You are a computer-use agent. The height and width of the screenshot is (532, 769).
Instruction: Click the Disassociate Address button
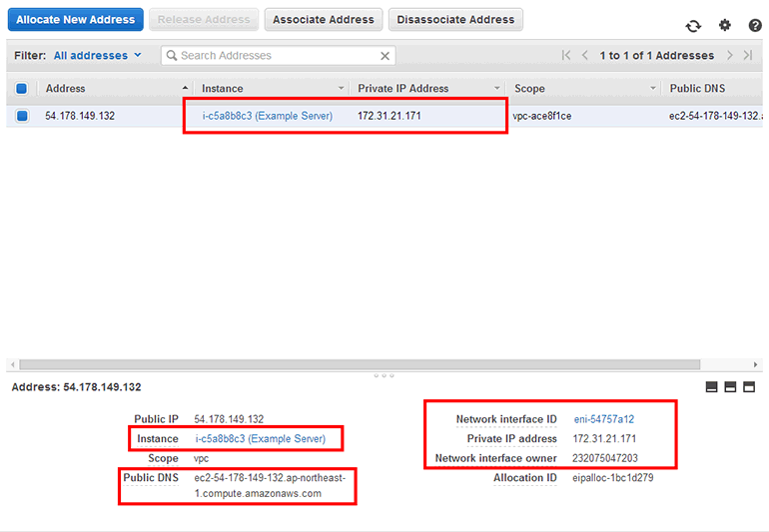tap(455, 19)
